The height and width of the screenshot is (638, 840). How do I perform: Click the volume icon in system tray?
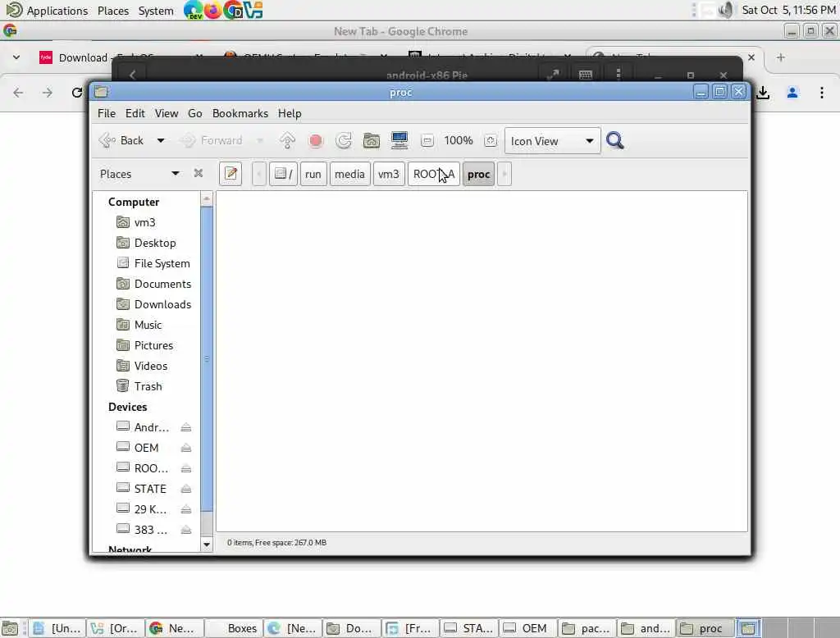coord(726,10)
